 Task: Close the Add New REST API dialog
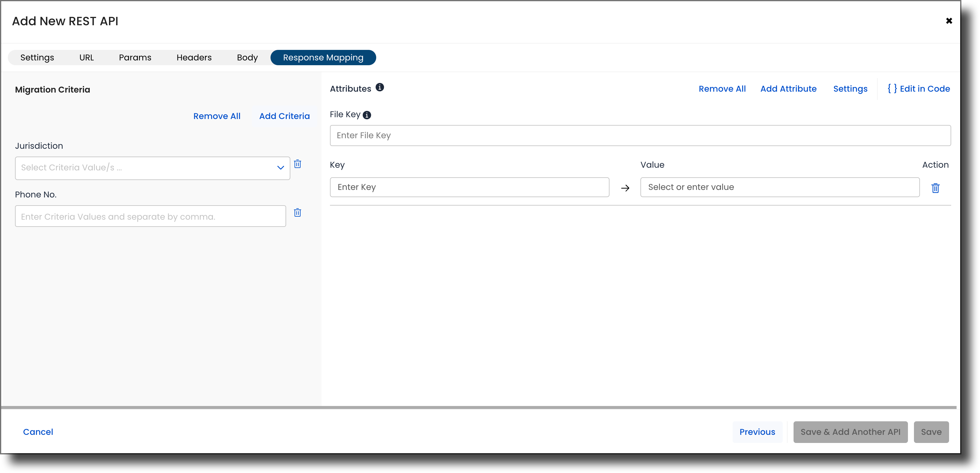(x=949, y=21)
